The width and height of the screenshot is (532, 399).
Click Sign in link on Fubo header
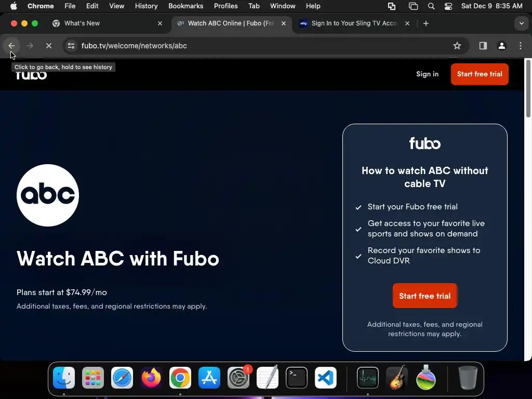click(x=427, y=74)
